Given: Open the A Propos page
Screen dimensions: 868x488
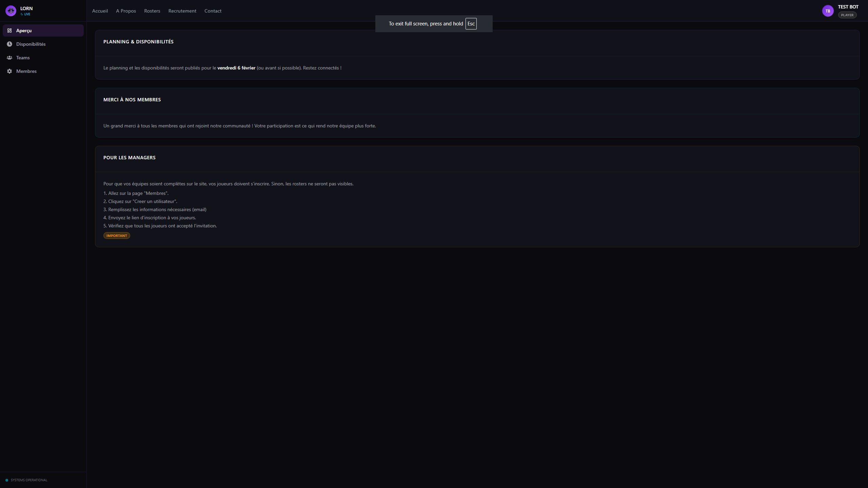Looking at the screenshot, I should pos(126,11).
